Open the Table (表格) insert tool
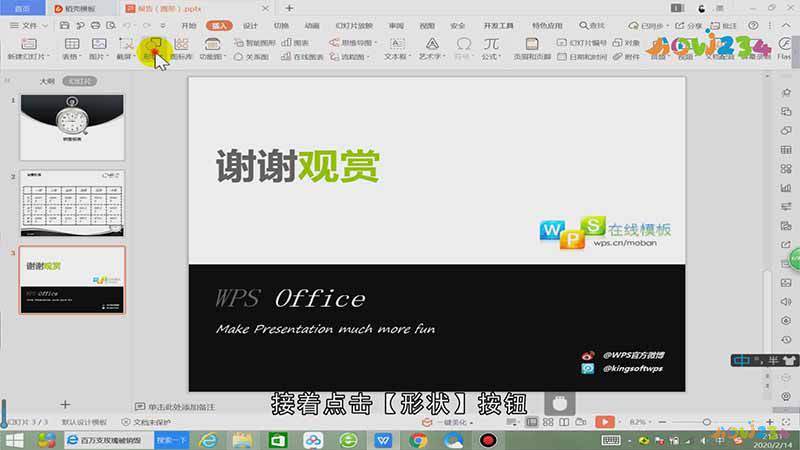This screenshot has height=450, width=800. pyautogui.click(x=71, y=48)
